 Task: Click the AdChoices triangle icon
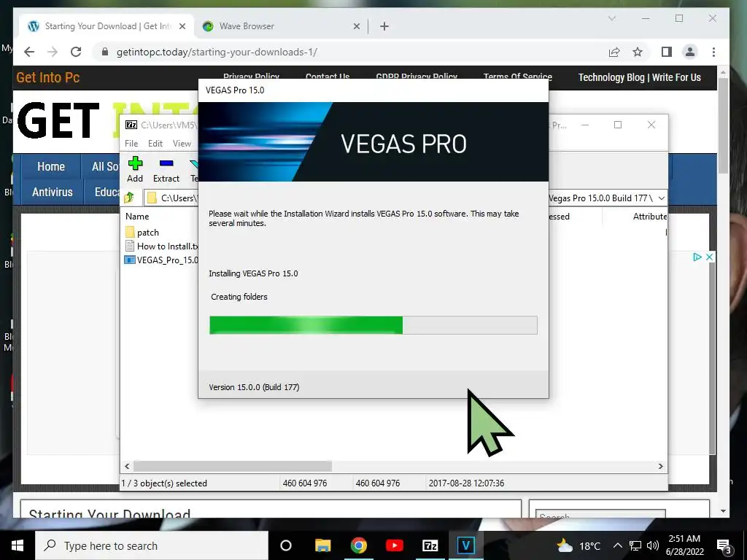pos(697,257)
